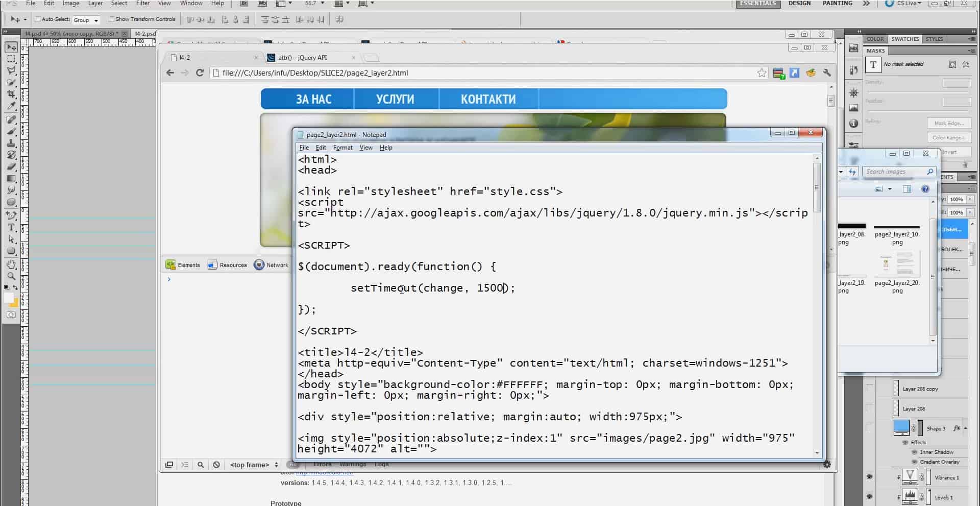
Task: Switch to the Design workspace
Action: click(799, 4)
